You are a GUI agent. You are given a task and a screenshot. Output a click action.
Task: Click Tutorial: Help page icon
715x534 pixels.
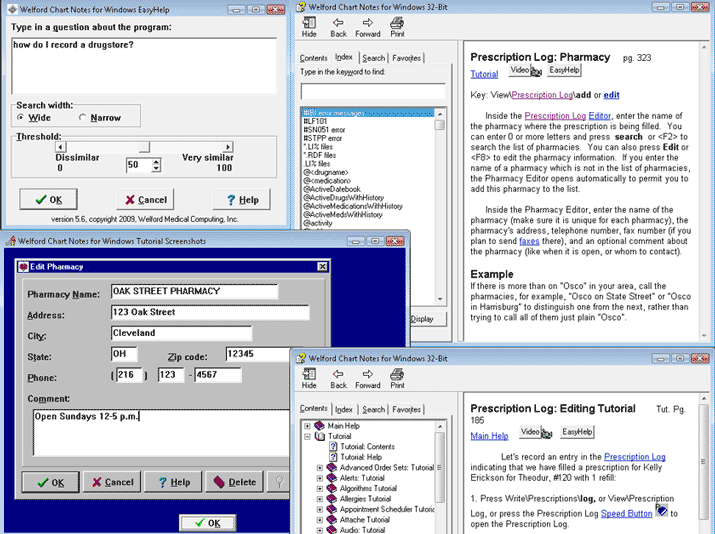[333, 457]
